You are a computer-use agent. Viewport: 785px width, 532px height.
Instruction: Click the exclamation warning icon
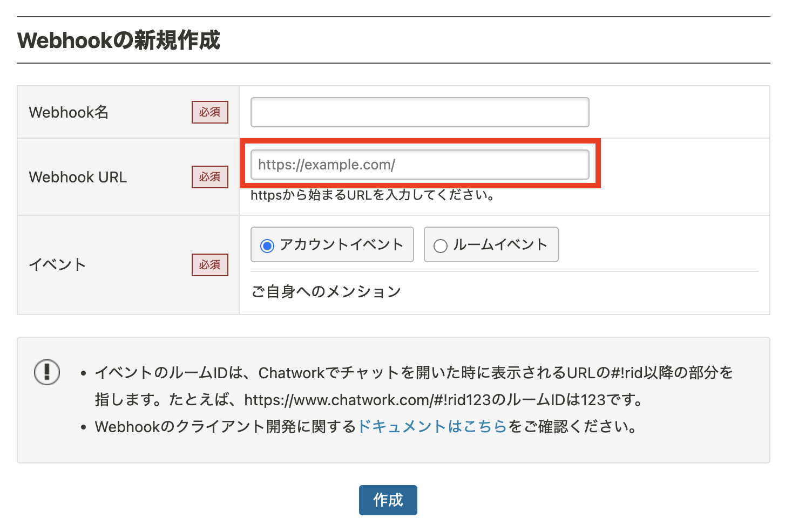[x=47, y=372]
